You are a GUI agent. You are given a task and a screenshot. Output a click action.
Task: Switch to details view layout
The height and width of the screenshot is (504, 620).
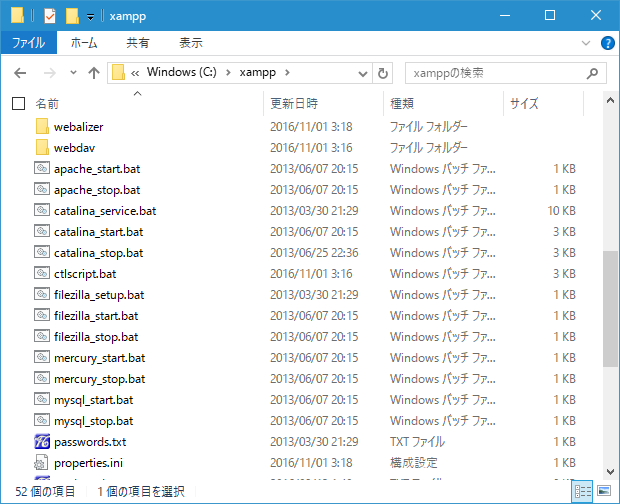582,491
